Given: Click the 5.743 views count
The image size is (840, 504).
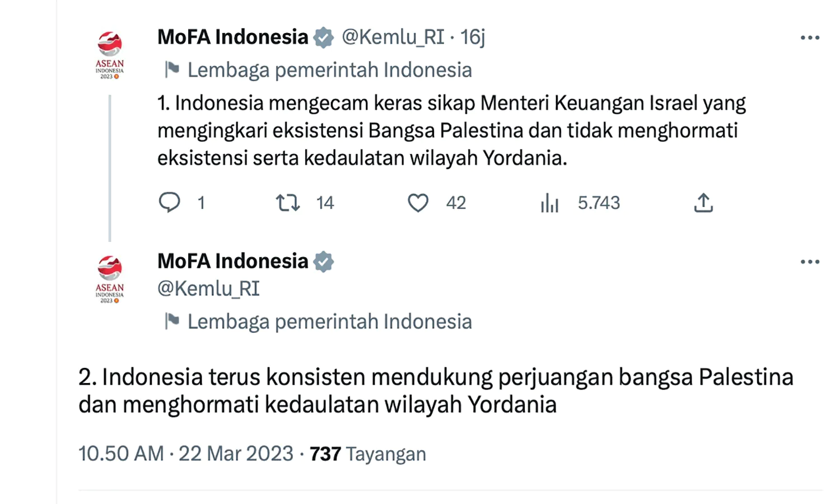Looking at the screenshot, I should (x=599, y=203).
